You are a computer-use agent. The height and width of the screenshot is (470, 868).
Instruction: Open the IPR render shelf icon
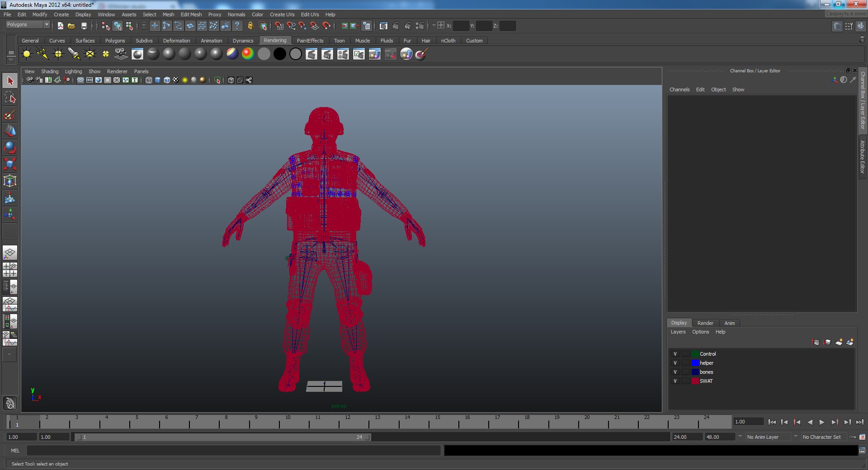(327, 54)
